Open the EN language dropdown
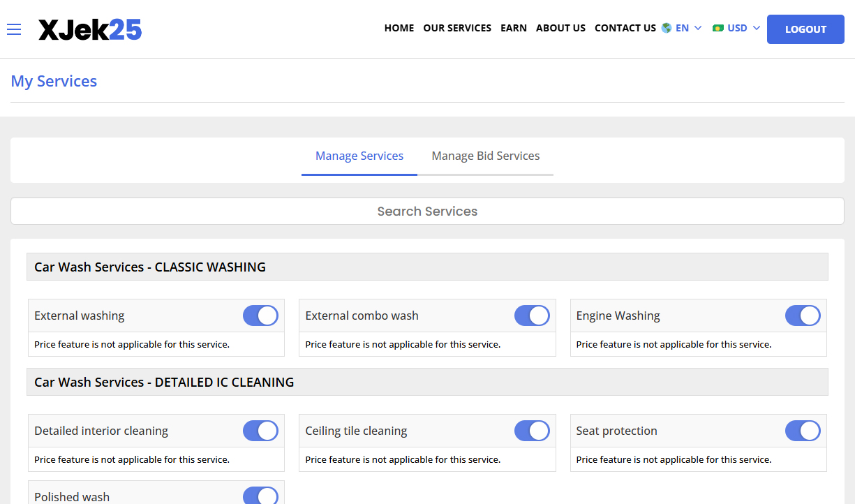 point(682,28)
